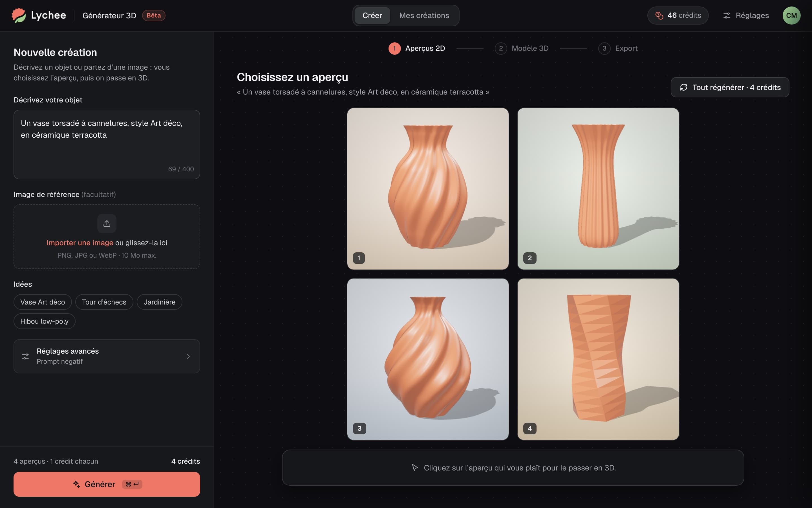
Task: Choose preview 1 twisted vase thumbnail
Action: 428,189
